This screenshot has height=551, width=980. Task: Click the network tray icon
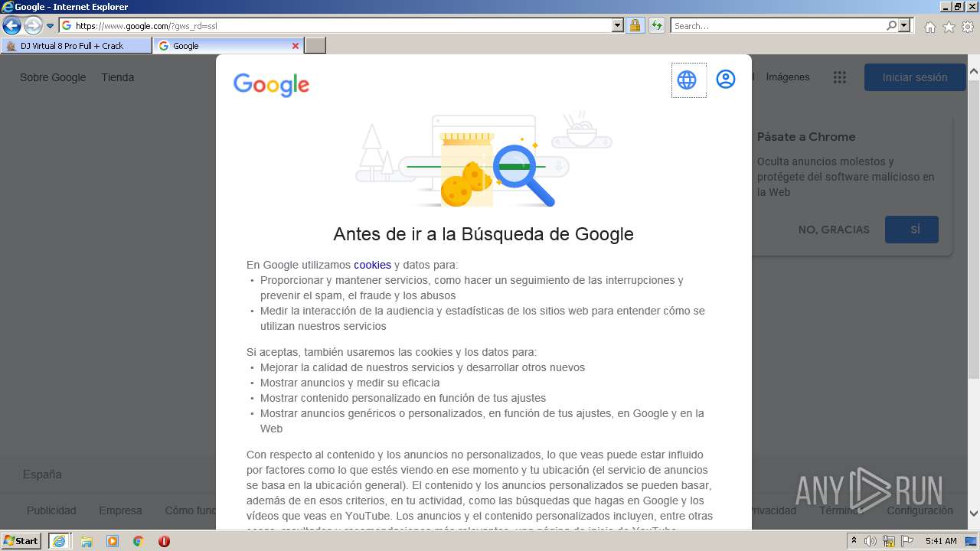pos(889,541)
